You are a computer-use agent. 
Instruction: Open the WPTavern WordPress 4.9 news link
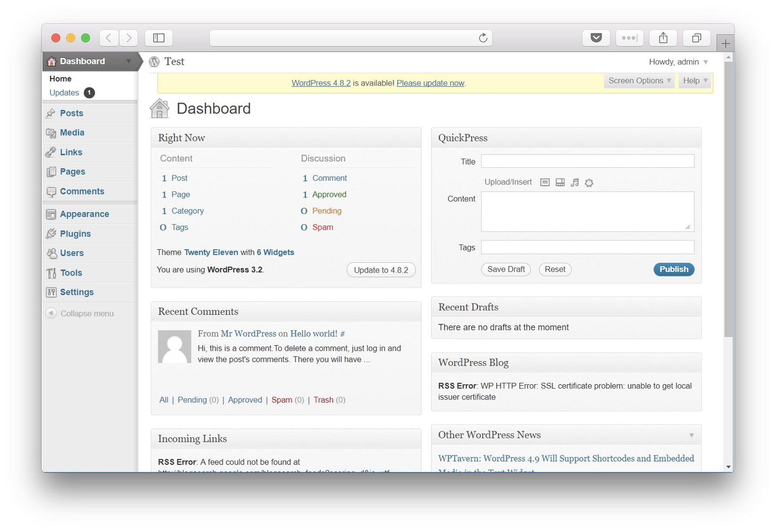point(566,464)
